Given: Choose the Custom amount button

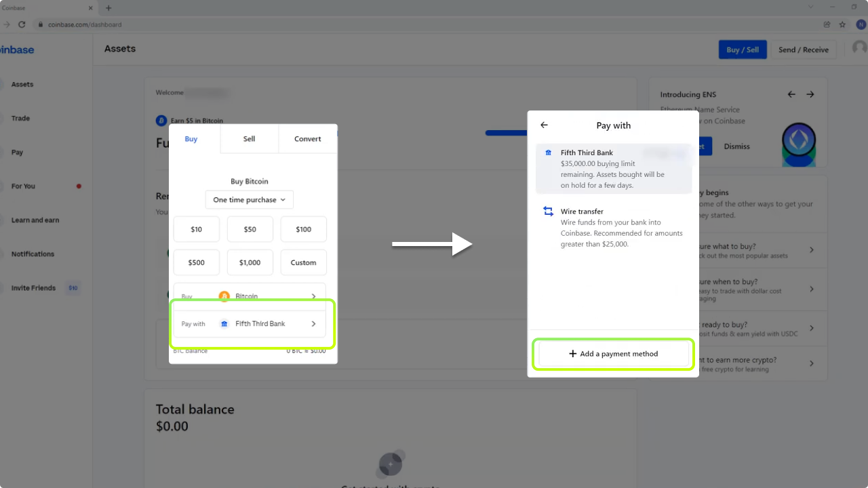Looking at the screenshot, I should tap(303, 262).
